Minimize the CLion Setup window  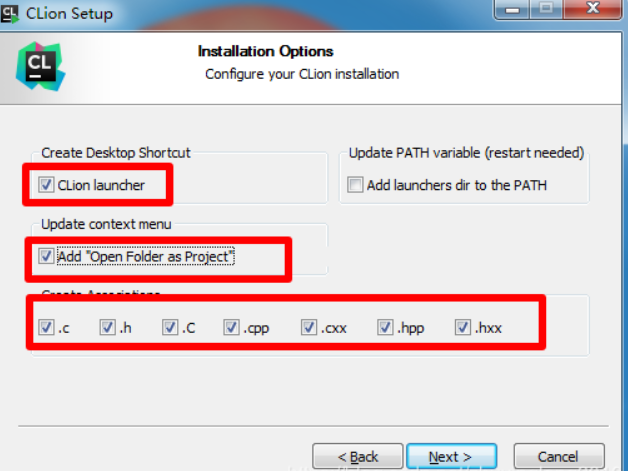(x=512, y=9)
